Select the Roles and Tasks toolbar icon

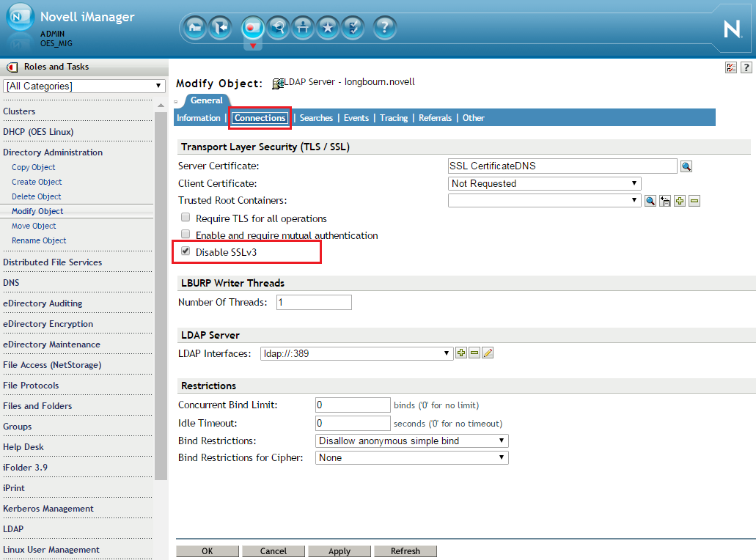pyautogui.click(x=253, y=27)
